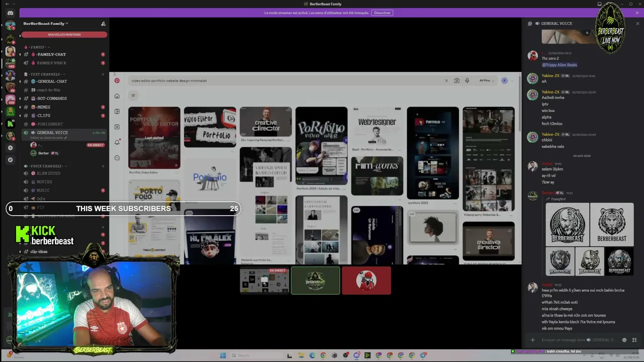Open the CLIPS channel
This screenshot has width=644, height=362.
[63, 116]
